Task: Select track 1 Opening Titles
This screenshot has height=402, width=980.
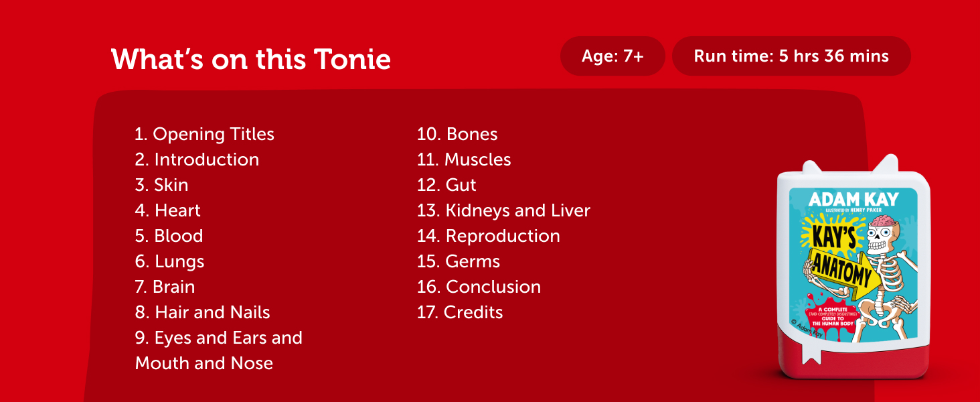Action: coord(204,134)
